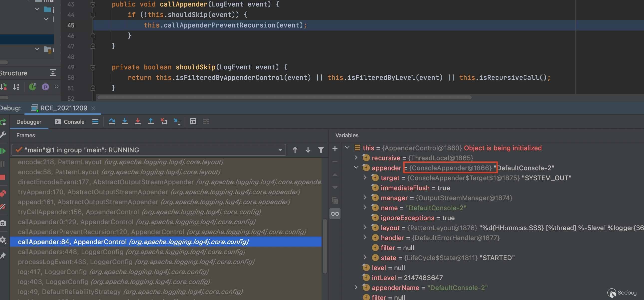Toggle the watches glasses icon in Variables
This screenshot has width=644, height=300.
pos(335,214)
